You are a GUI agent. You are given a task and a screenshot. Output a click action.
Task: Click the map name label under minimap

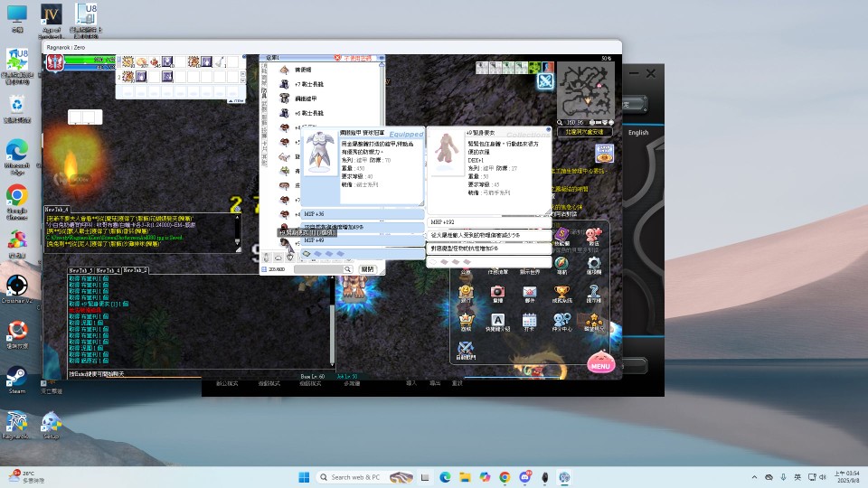585,132
